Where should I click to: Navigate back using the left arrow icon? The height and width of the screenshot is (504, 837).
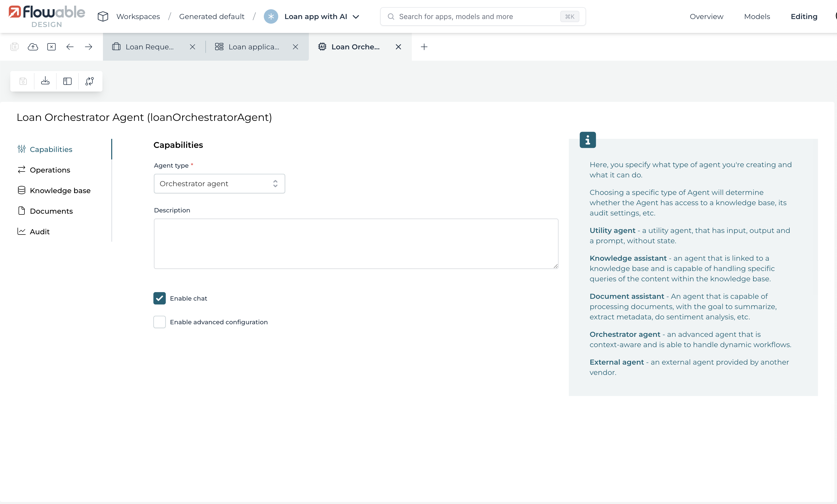[70, 47]
